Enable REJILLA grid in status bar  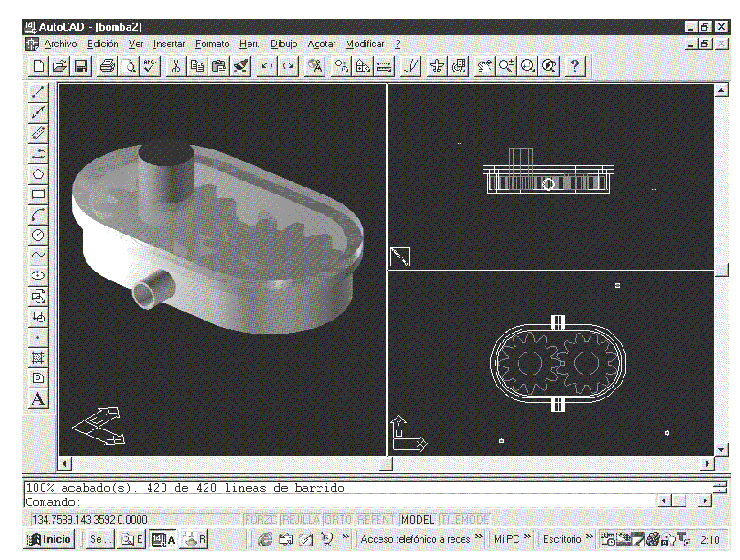coord(301,520)
